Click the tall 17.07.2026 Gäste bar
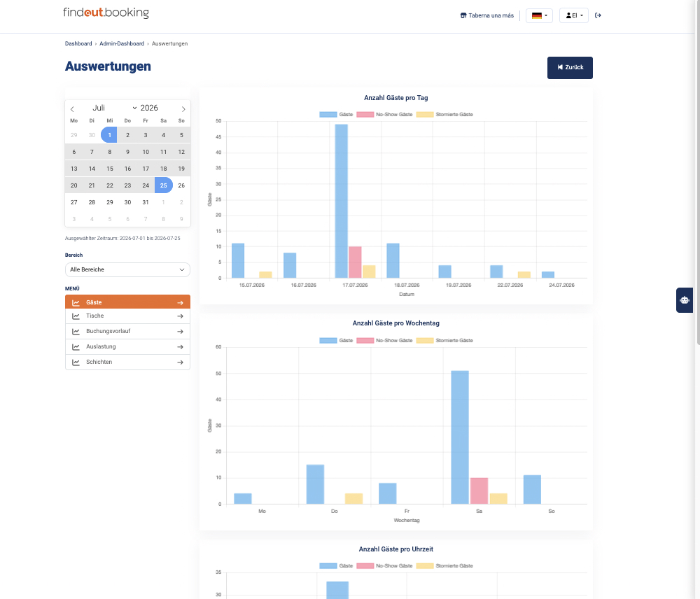The height and width of the screenshot is (599, 700). [x=342, y=202]
